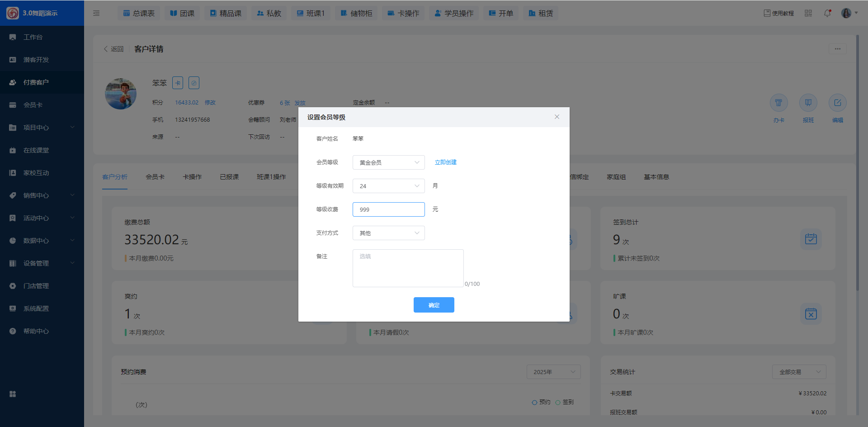The image size is (868, 427).
Task: Open the 会员等级 dropdown
Action: [x=388, y=162]
